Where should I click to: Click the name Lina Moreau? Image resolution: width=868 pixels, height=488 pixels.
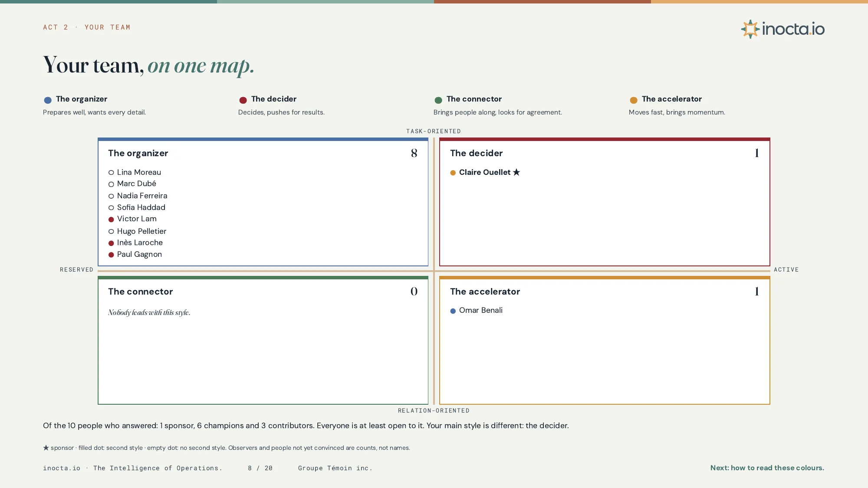pos(139,172)
